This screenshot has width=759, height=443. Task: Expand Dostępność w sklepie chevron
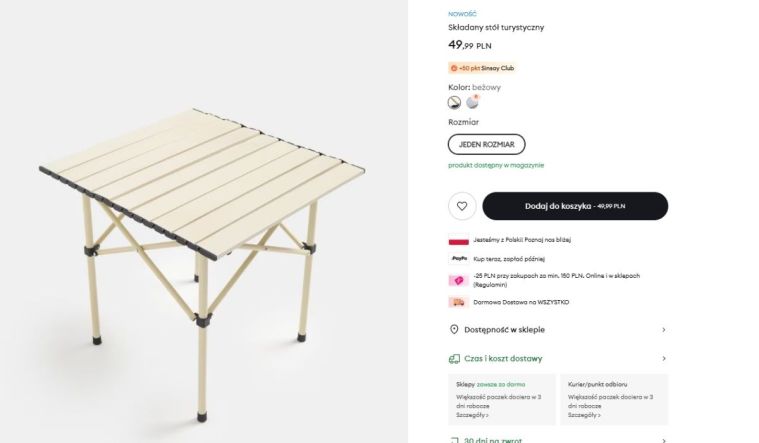coord(663,329)
